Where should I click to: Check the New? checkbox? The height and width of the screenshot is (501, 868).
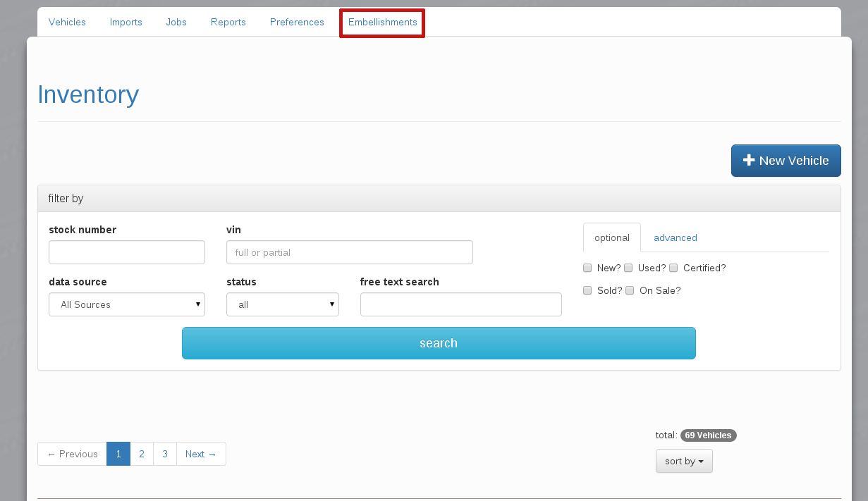coord(587,268)
